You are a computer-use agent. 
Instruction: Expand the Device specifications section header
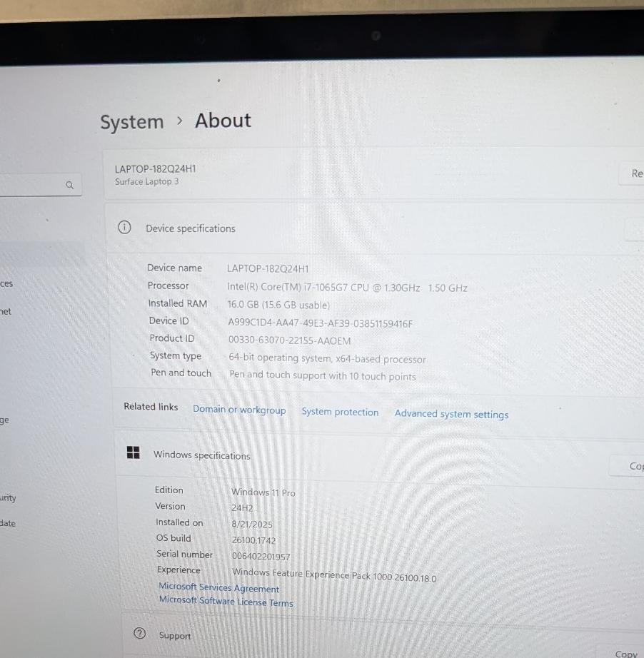(x=376, y=228)
